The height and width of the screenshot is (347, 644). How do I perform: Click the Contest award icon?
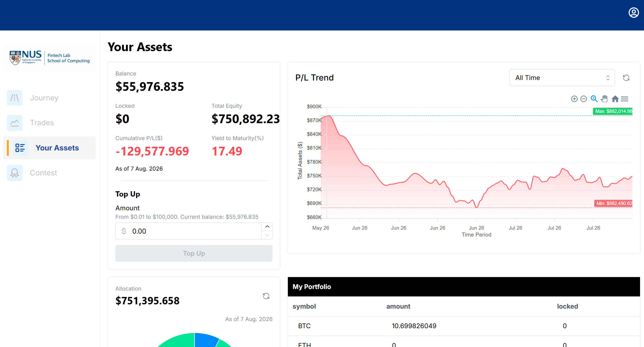pos(15,173)
